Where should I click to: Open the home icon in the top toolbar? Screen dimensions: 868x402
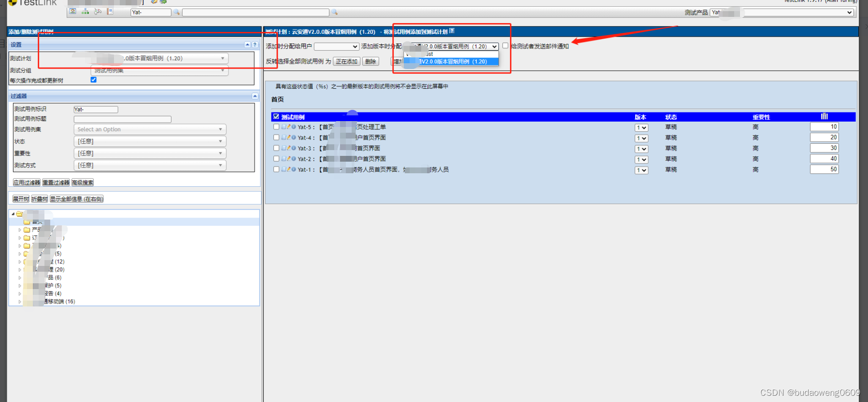72,12
